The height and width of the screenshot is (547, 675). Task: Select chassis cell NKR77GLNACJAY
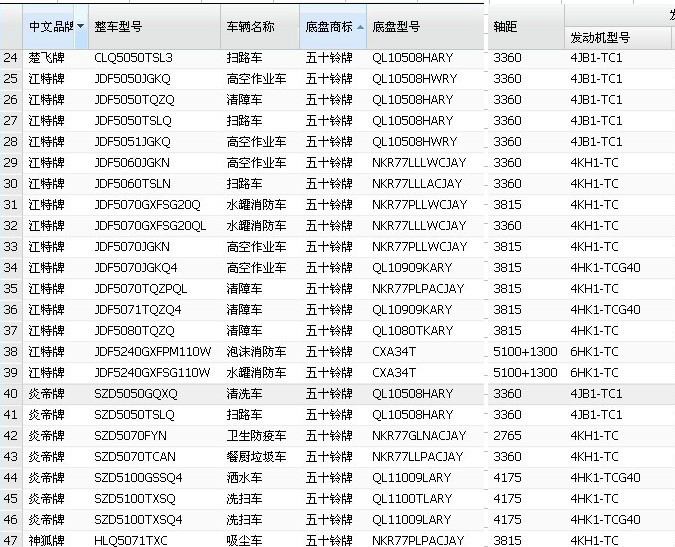coord(419,436)
